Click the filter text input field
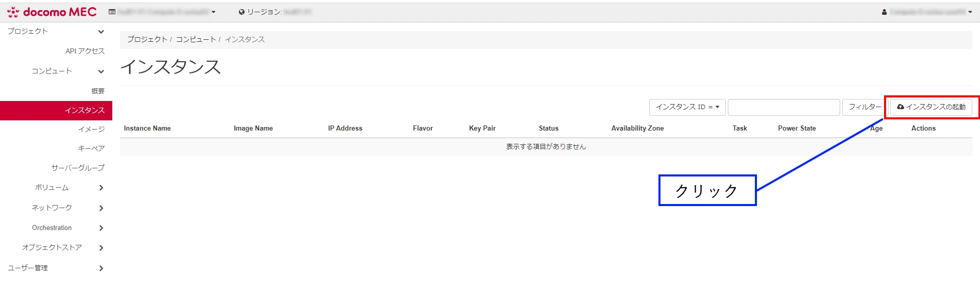The width and height of the screenshot is (980, 305). point(783,107)
